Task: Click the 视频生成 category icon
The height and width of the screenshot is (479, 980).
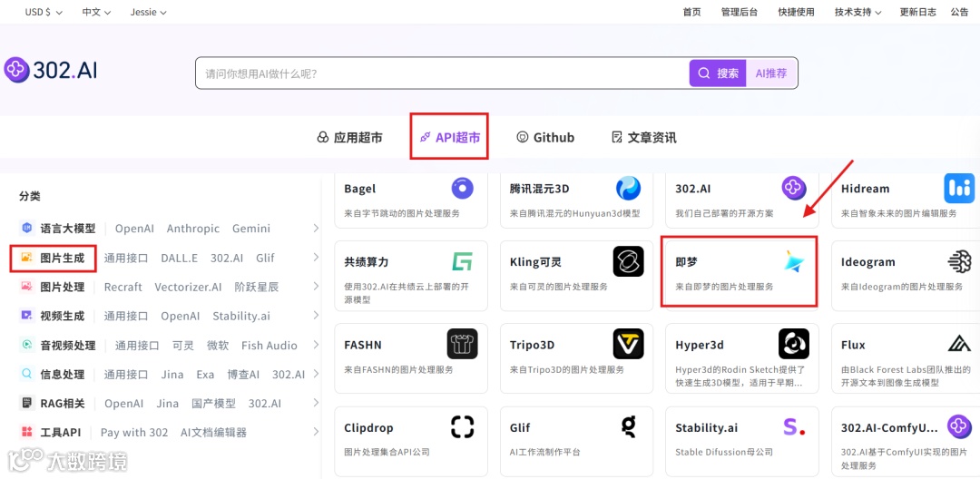Action: (x=27, y=316)
